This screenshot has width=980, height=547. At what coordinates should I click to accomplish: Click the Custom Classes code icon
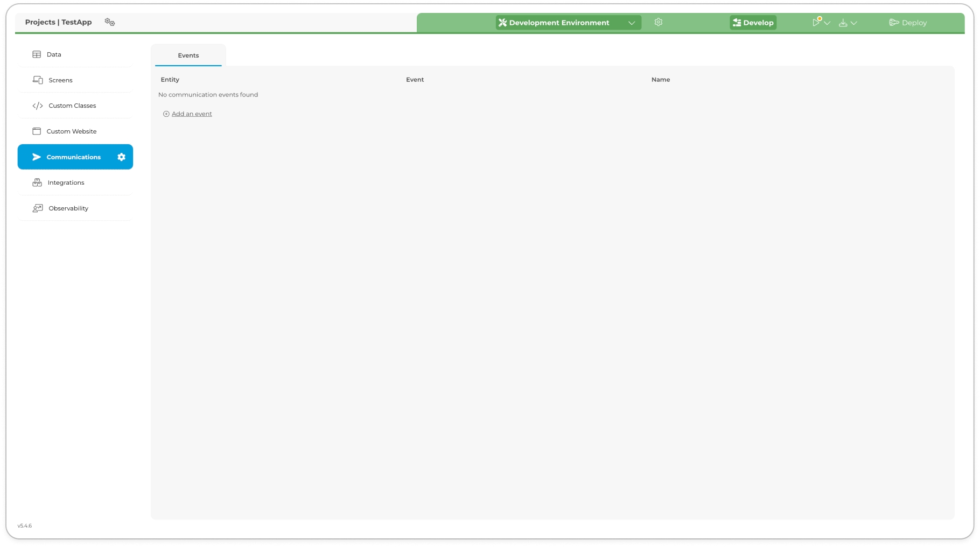click(38, 106)
